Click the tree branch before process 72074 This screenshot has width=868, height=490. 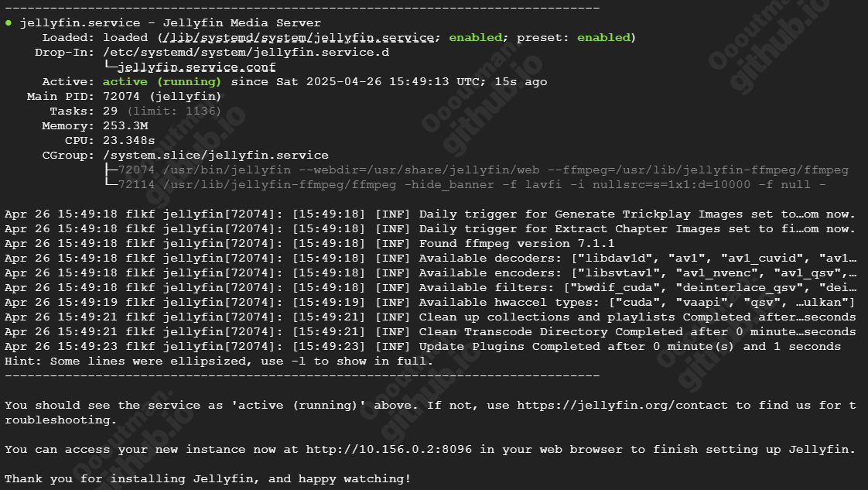point(110,170)
